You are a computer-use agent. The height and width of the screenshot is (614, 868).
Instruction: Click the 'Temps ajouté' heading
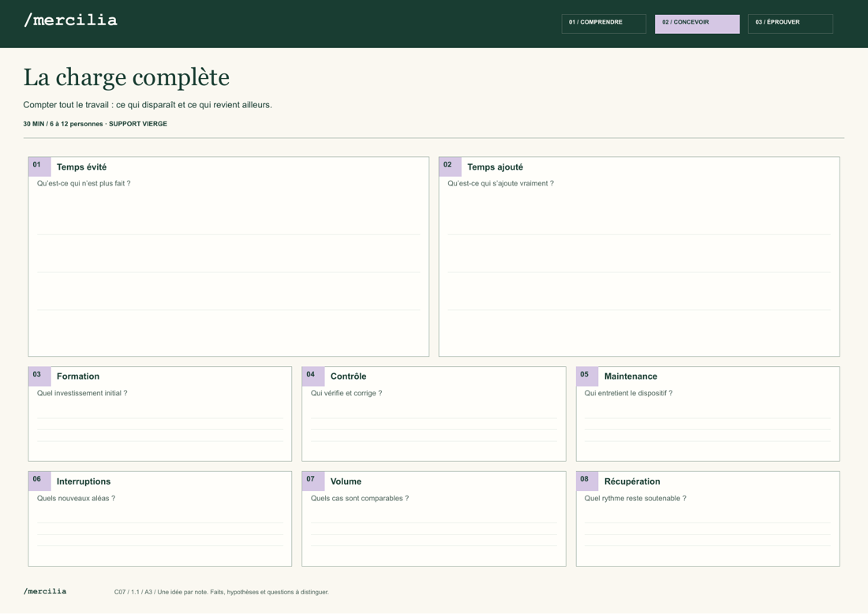pyautogui.click(x=495, y=167)
